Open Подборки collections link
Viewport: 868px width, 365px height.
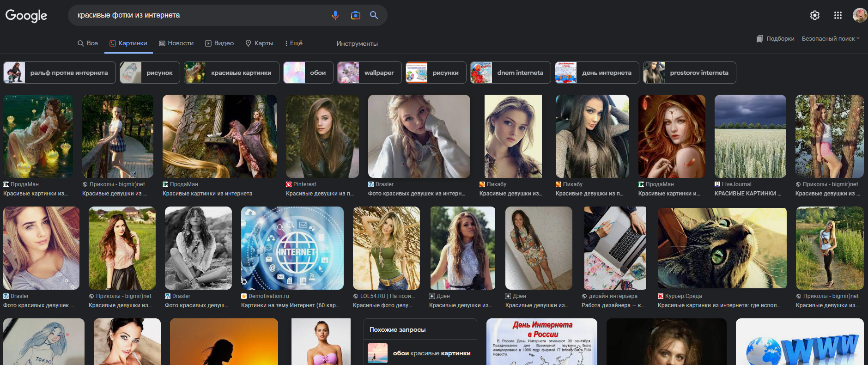[x=780, y=39]
